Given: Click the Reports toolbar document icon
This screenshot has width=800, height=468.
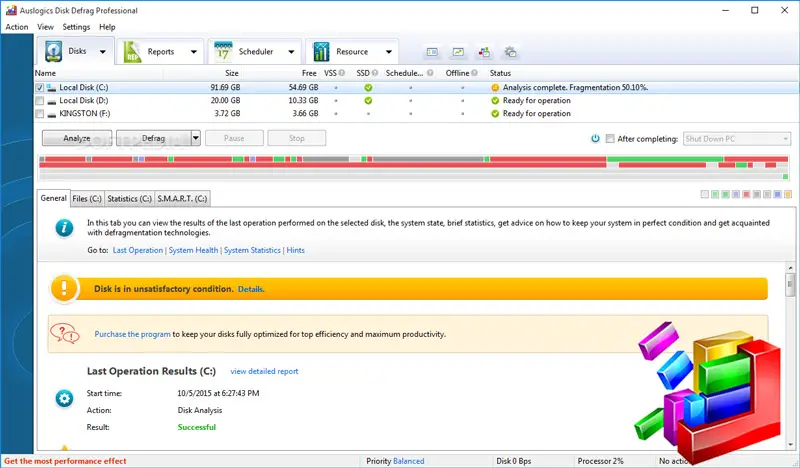Looking at the screenshot, I should (132, 52).
